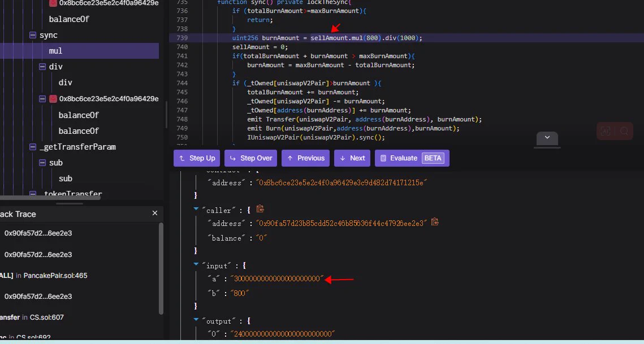Copy caller address 0x90fa57d2 via clipboard icon

(x=435, y=222)
